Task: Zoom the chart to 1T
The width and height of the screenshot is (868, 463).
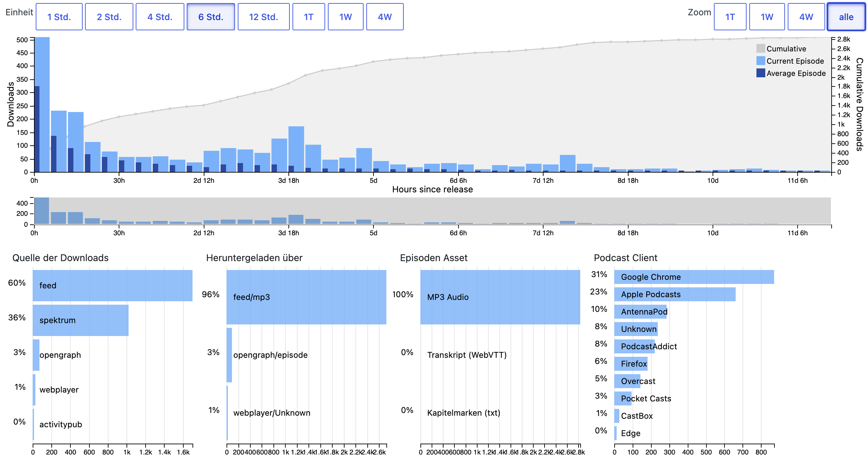Action: [730, 17]
